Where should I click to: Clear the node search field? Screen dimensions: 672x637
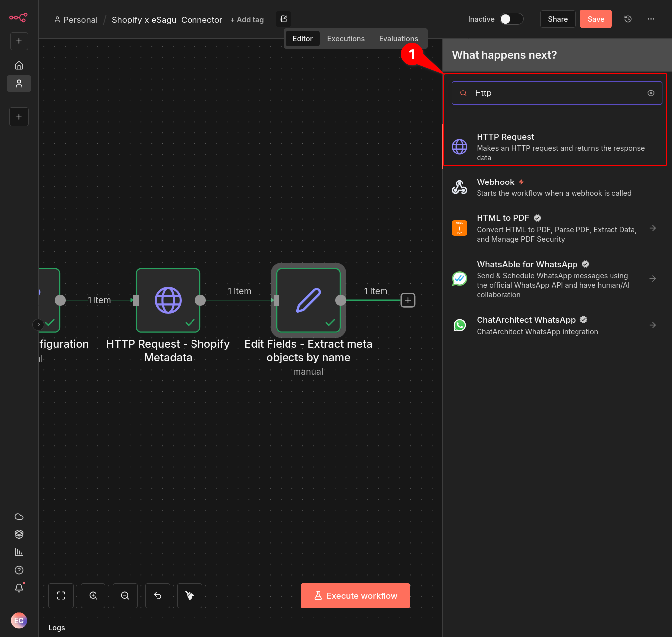(651, 93)
